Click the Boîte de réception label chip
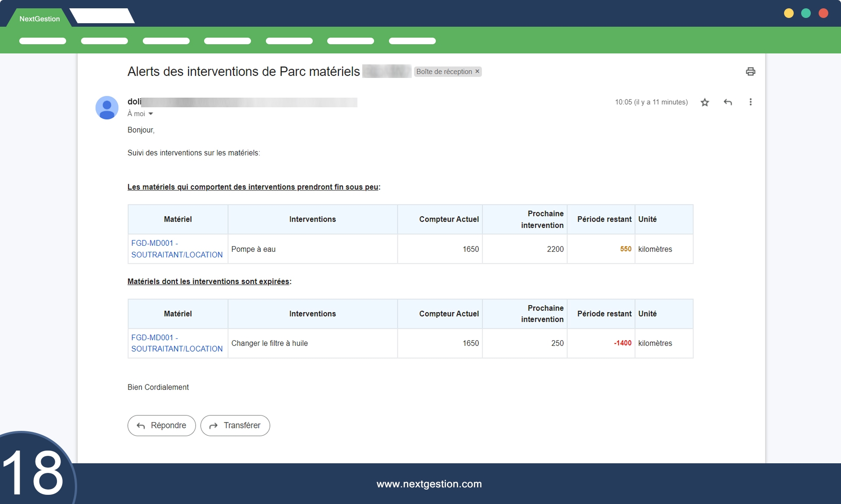Image resolution: width=841 pixels, height=504 pixels. 444,71
